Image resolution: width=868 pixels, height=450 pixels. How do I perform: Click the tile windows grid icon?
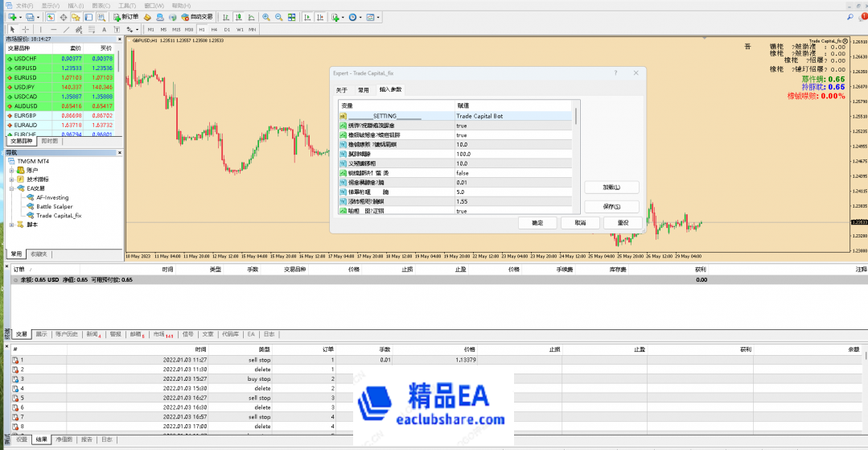click(291, 17)
